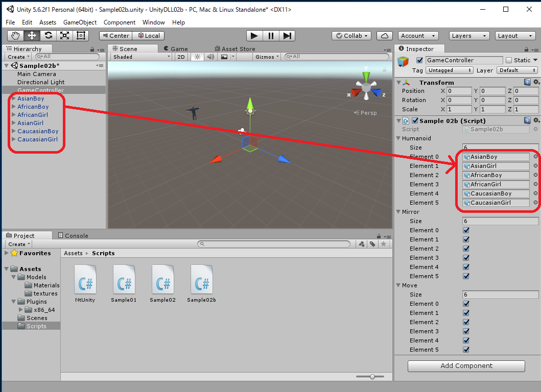The width and height of the screenshot is (541, 392).
Task: Enable the Static checkbox
Action: pos(509,60)
